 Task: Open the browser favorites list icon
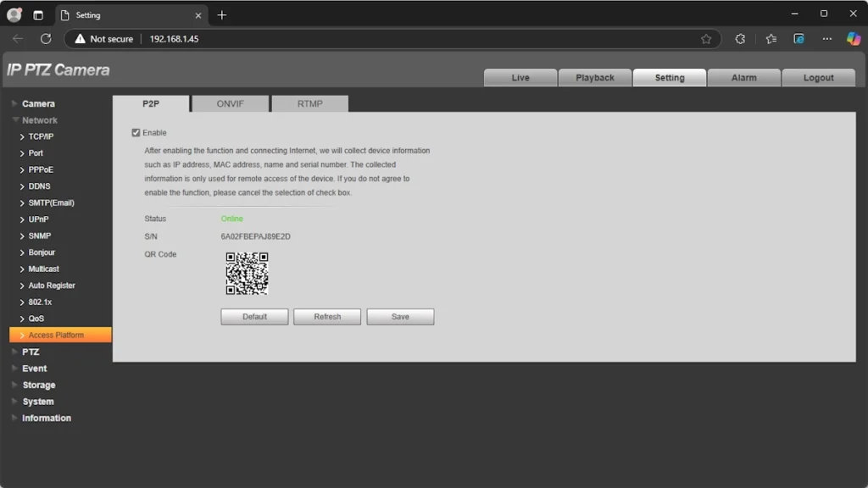(771, 39)
